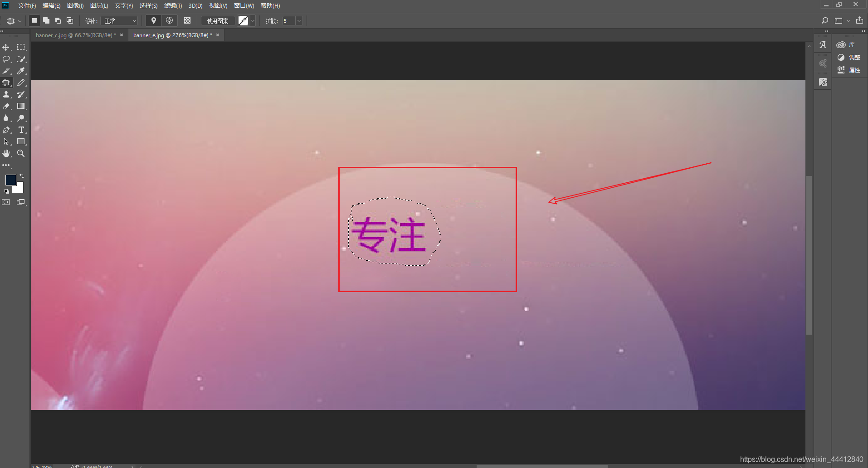Open the 滤镜(T) menu
The height and width of the screenshot is (468, 868).
click(x=173, y=5)
